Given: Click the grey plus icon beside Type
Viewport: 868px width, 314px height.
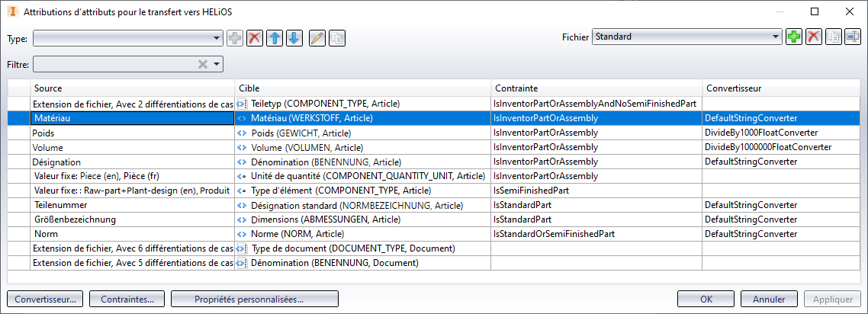Looking at the screenshot, I should 235,38.
